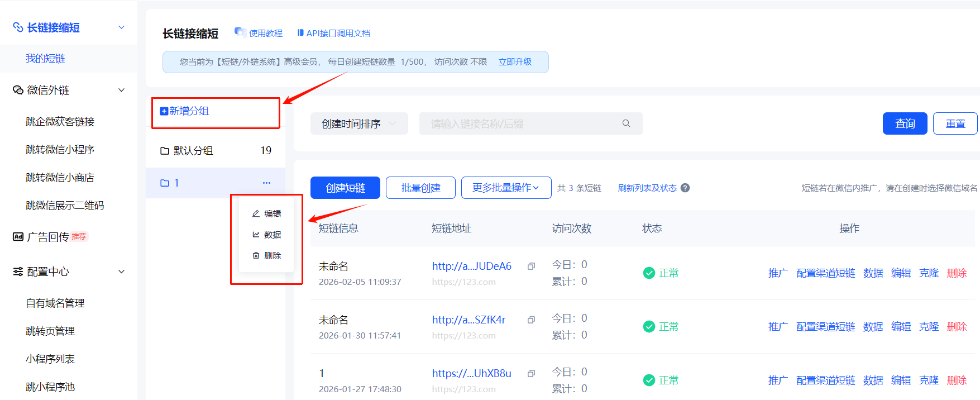Screen dimensions: 980x400
Task: Select 数据 in the group context menu
Action: (267, 235)
